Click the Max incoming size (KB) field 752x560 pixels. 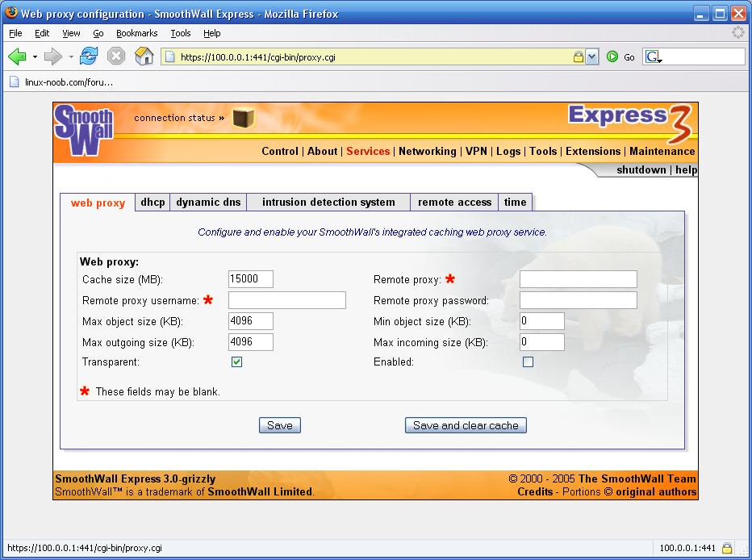tap(542, 342)
